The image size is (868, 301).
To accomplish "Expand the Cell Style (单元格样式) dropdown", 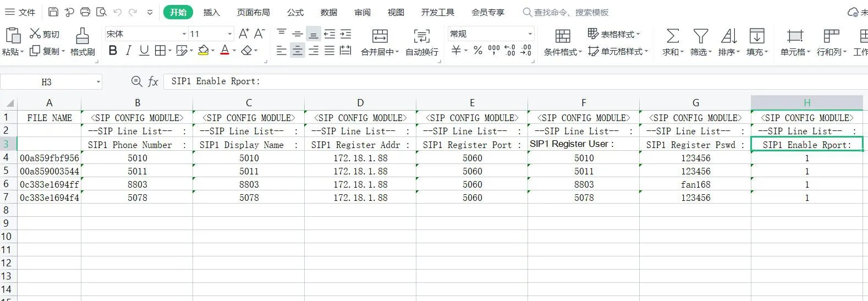I will (x=646, y=51).
